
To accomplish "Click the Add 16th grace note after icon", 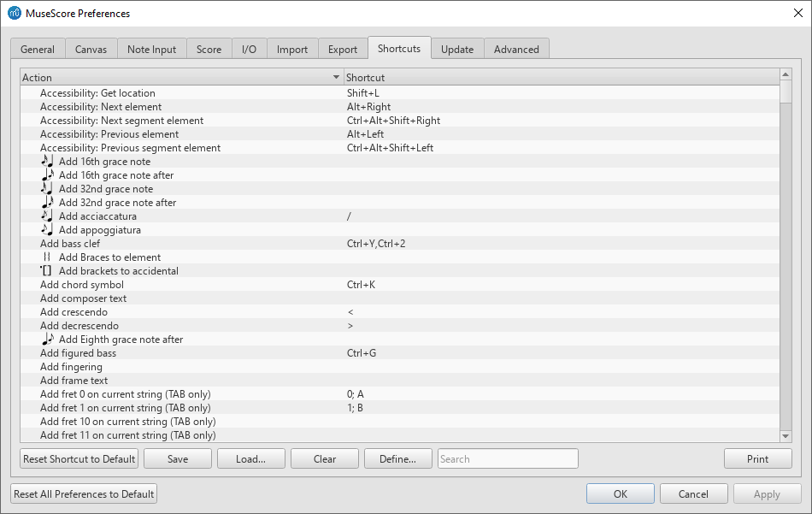I will [x=49, y=174].
